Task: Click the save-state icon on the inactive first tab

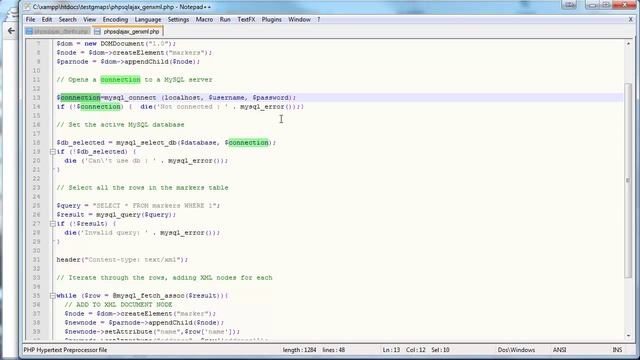Action: point(29,31)
